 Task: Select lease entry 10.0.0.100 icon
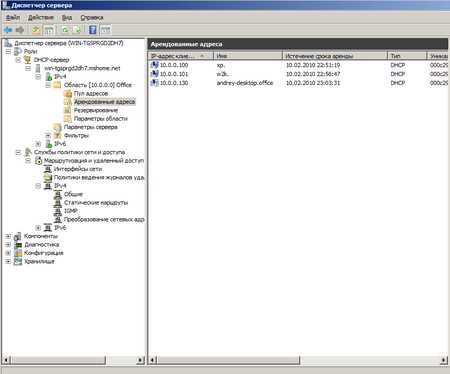click(x=154, y=65)
